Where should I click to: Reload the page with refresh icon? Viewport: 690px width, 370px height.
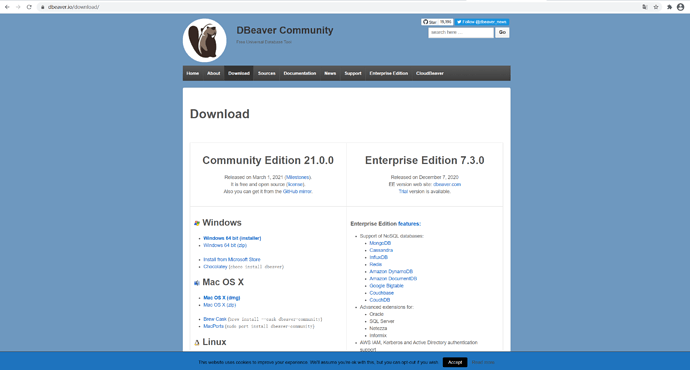(x=29, y=7)
